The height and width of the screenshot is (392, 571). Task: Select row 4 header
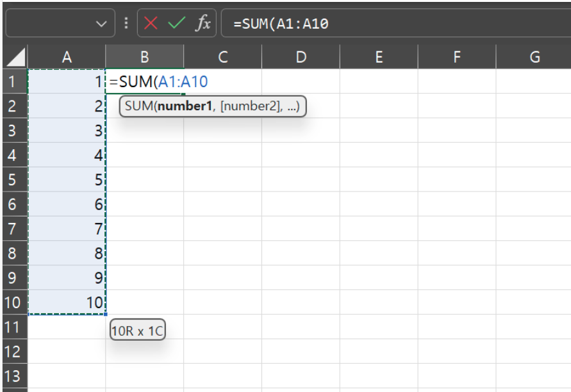(15, 155)
